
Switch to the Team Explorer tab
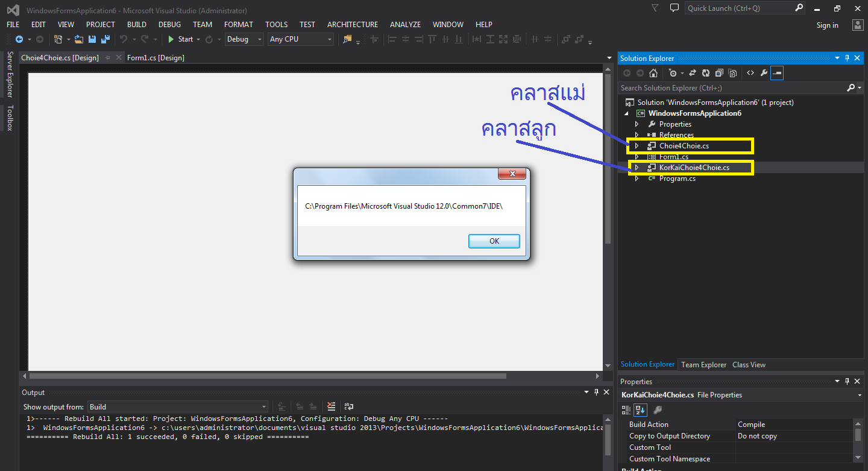click(x=703, y=365)
